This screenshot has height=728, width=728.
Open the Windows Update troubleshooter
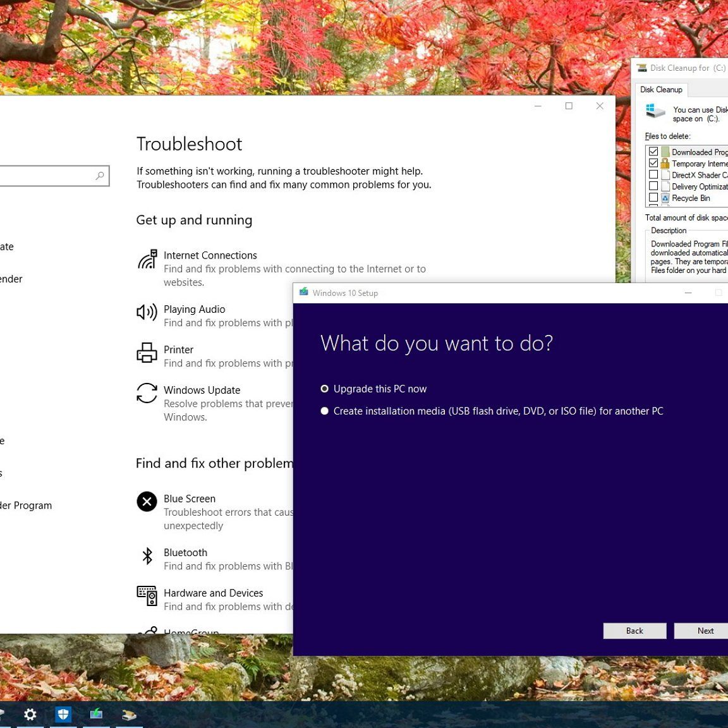(214, 403)
